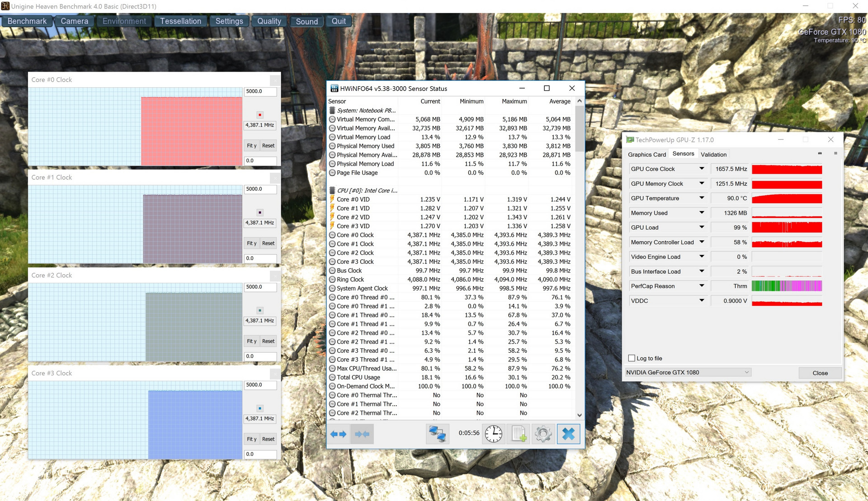
Task: Open the Tessellation menu in Heaven Benchmark
Action: tap(180, 21)
